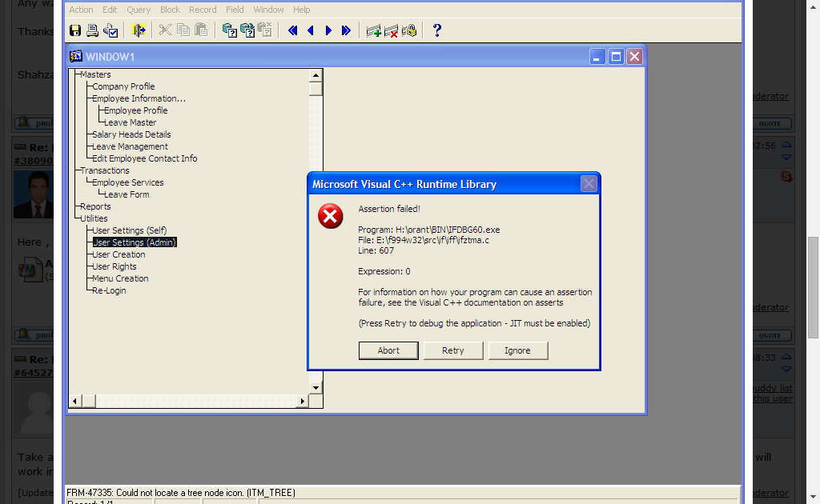The image size is (820, 504).
Task: Click the Print icon in the toolbar
Action: click(93, 30)
